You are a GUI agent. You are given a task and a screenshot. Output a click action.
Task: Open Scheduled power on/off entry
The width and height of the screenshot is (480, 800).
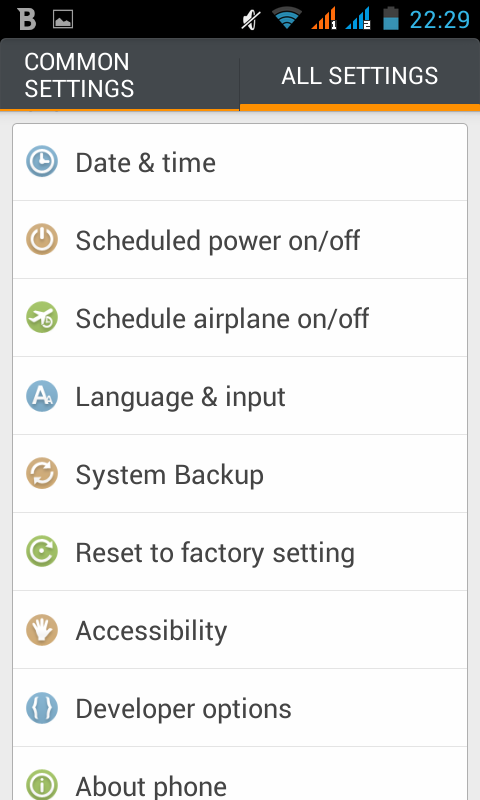click(240, 240)
